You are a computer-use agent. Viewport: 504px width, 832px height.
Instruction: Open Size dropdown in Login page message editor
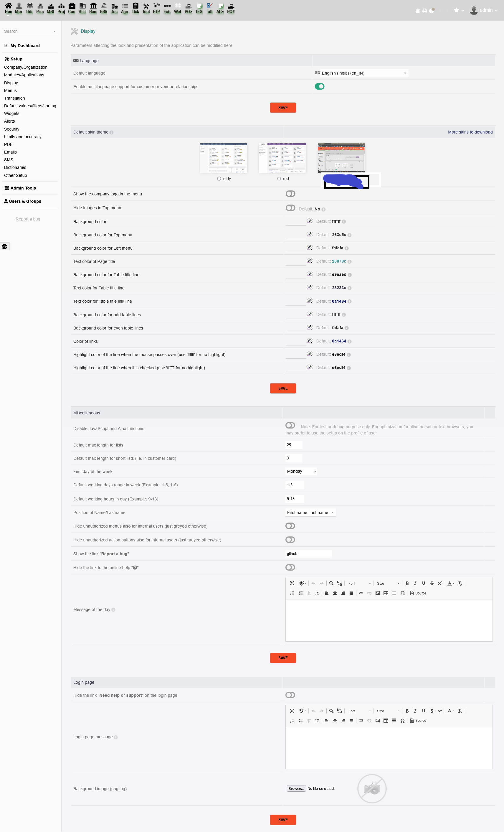(x=388, y=711)
